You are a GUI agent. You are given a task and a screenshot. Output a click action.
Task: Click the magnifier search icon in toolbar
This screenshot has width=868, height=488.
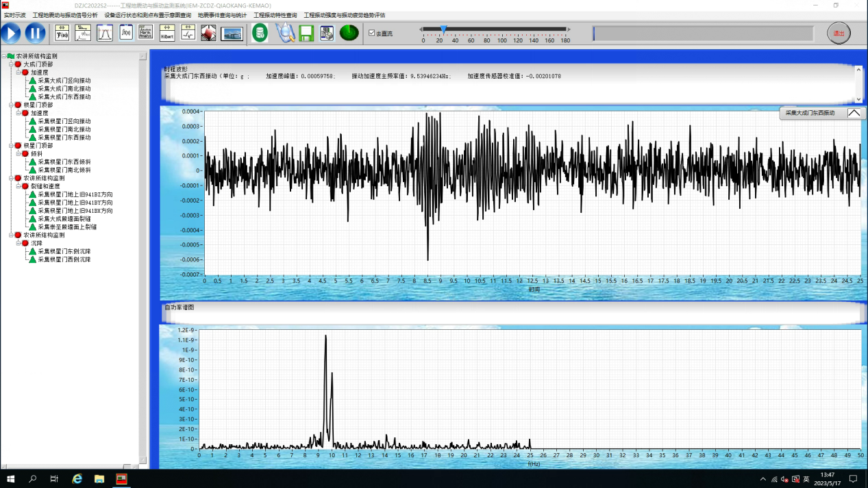285,33
